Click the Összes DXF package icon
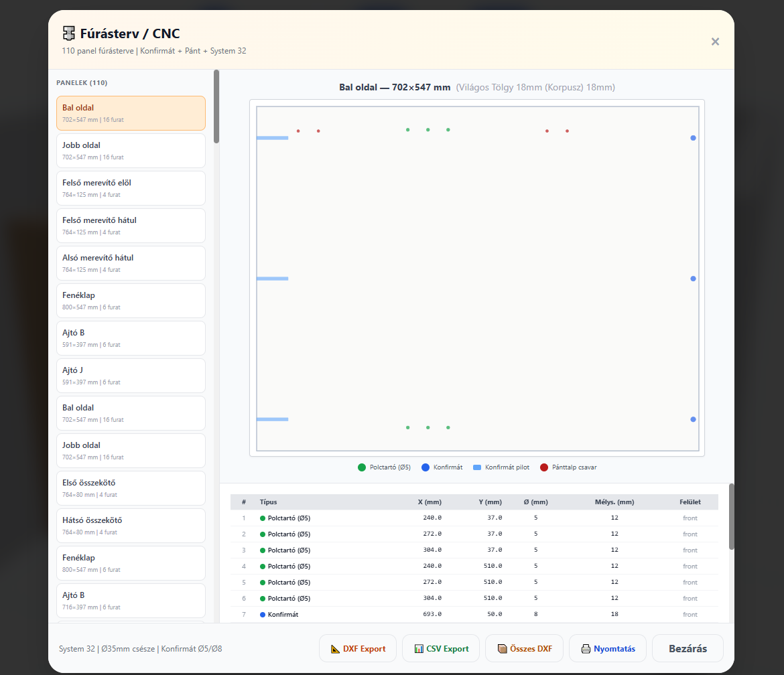This screenshot has height=675, width=784. (503, 648)
